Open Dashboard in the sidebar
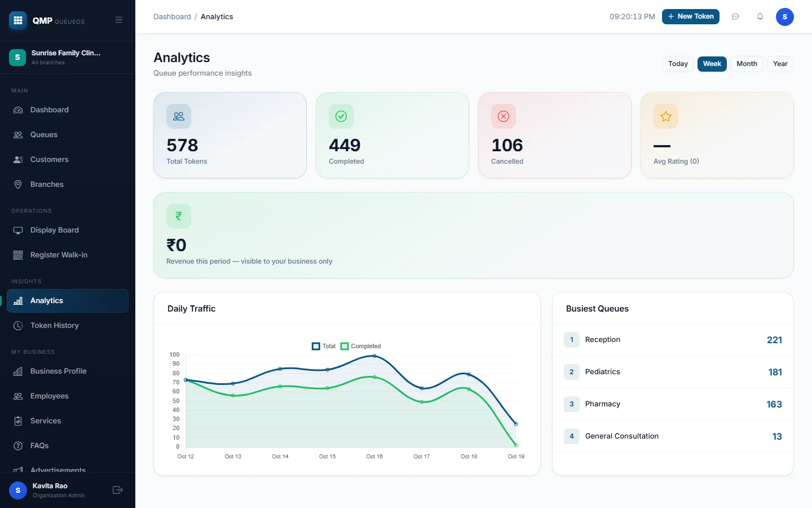The image size is (812, 508). pyautogui.click(x=68, y=110)
